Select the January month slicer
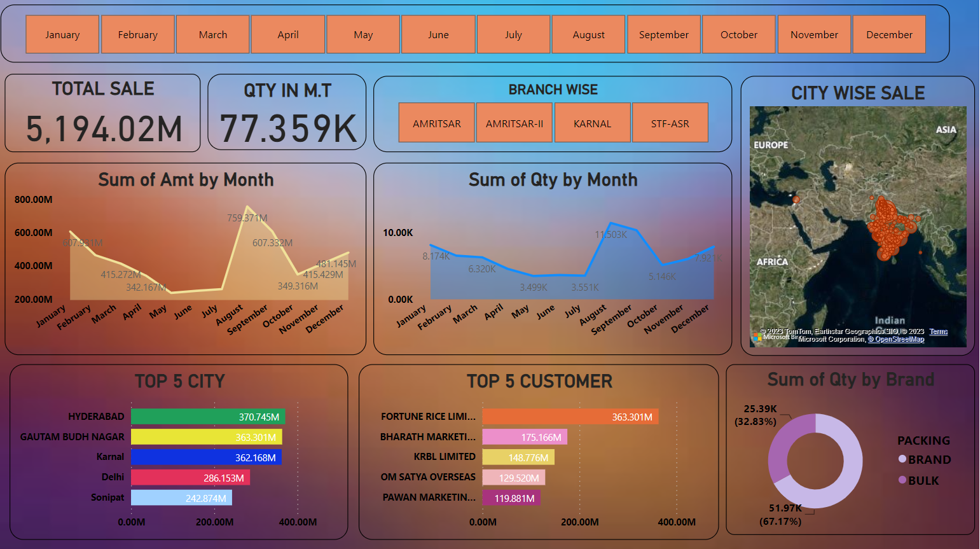 [x=62, y=34]
